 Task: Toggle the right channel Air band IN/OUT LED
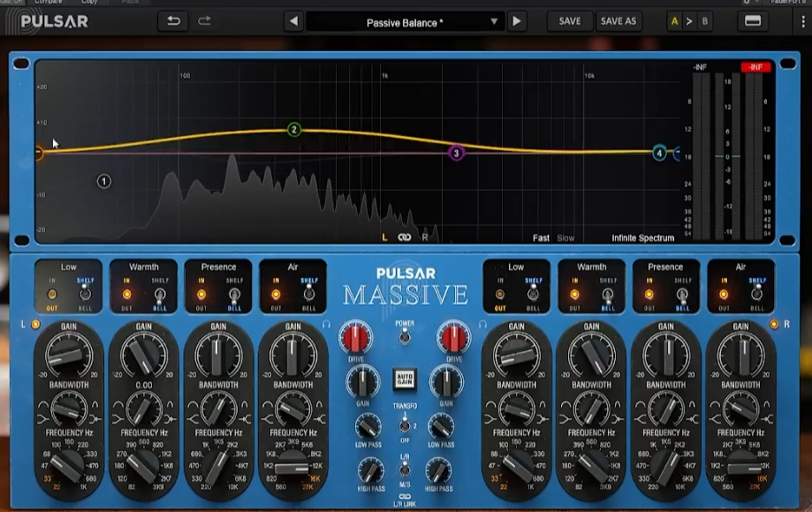pos(724,294)
